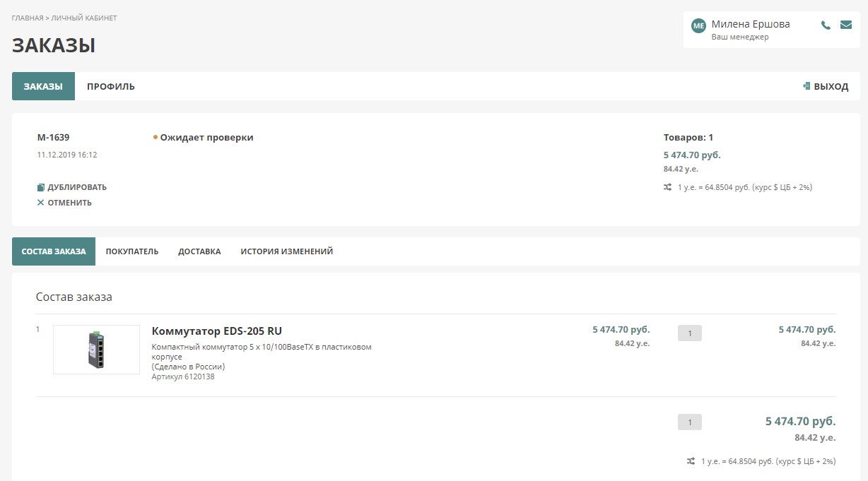Click the Главная breadcrumb link

[28, 18]
